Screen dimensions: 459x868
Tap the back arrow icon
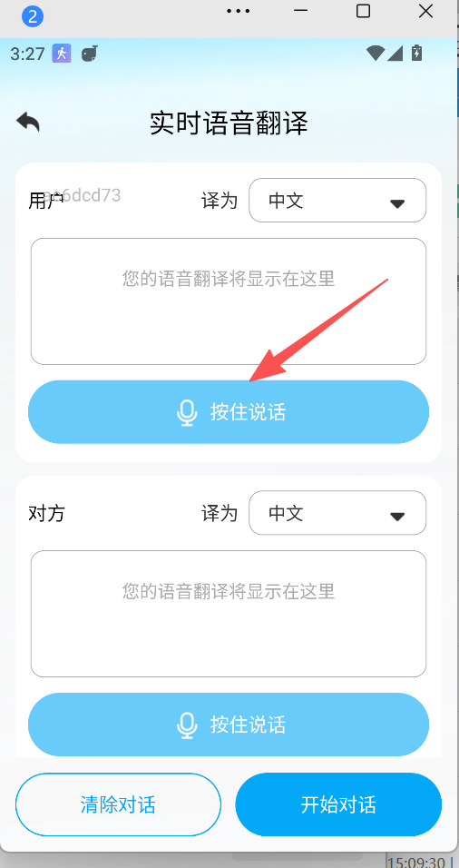click(27, 122)
